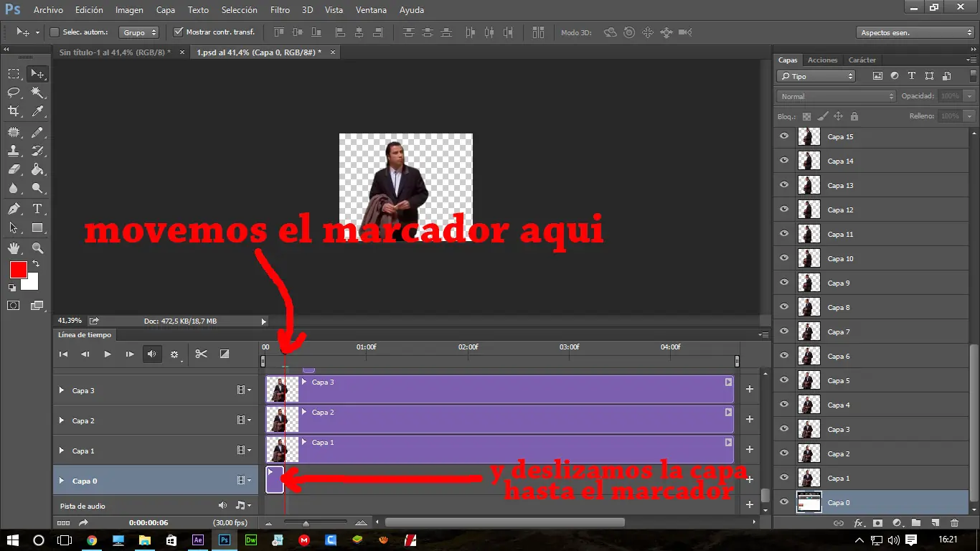The width and height of the screenshot is (980, 551).
Task: Select the Hand tool
Action: coord(14,248)
